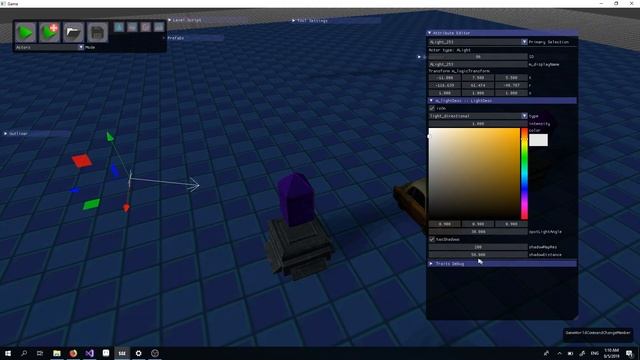Select the purple crystal object in viewport
Viewport: 640px width, 360px height.
pyautogui.click(x=295, y=199)
